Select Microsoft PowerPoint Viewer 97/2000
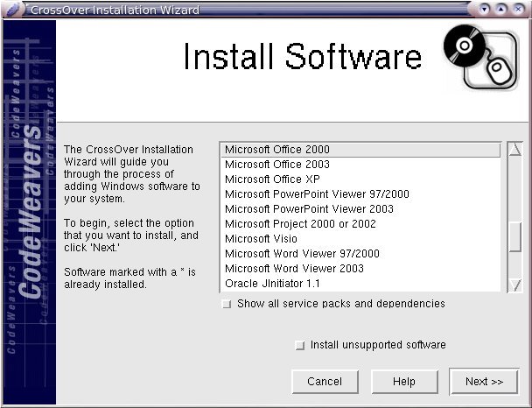 (360, 194)
